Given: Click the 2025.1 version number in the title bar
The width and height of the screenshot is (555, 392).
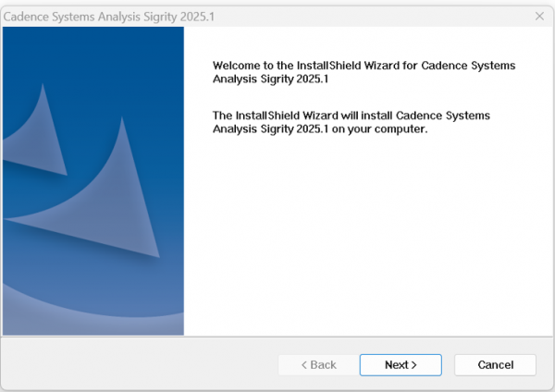Looking at the screenshot, I should pyautogui.click(x=197, y=17).
